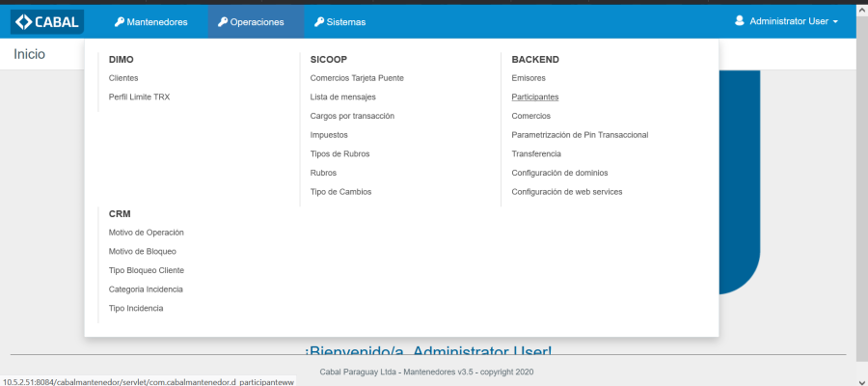Image resolution: width=868 pixels, height=386 pixels.
Task: Open Parametrización de Pin Transaccional
Action: tap(581, 134)
